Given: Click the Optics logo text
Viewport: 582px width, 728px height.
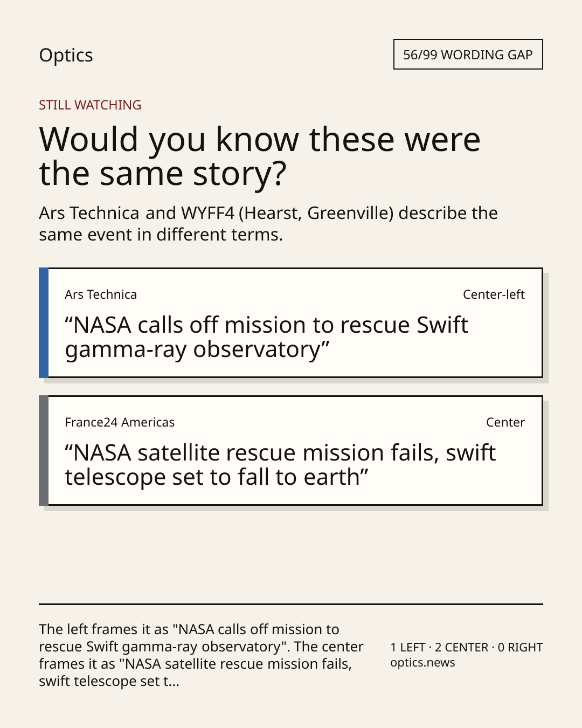Looking at the screenshot, I should (66, 56).
